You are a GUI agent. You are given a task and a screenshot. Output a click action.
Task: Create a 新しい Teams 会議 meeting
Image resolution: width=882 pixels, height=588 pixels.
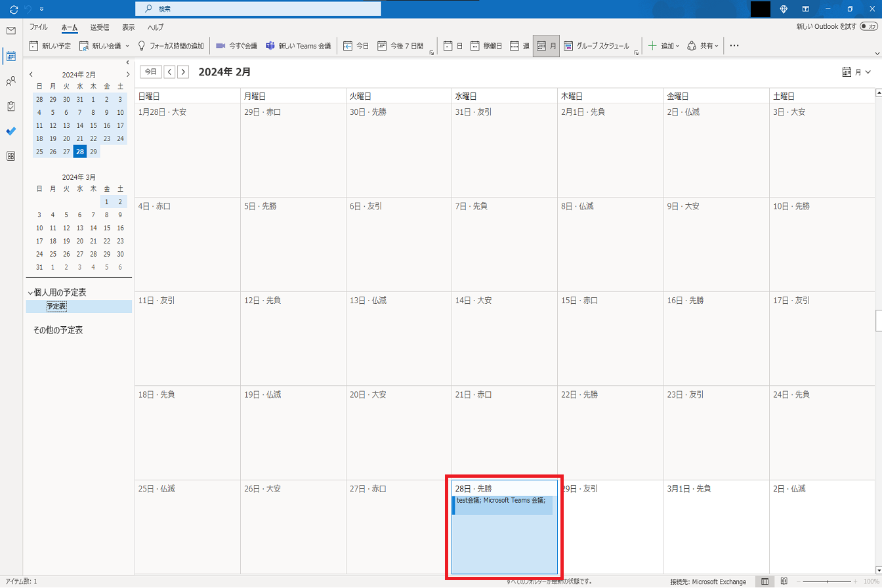pos(299,46)
